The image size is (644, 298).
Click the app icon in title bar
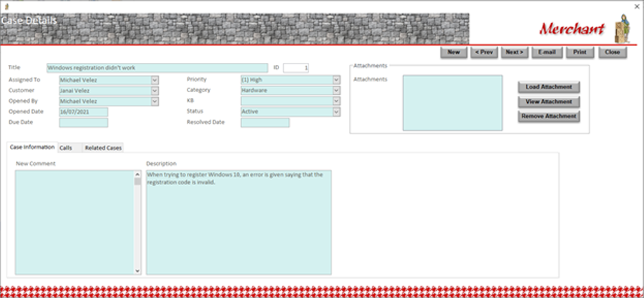6,6
